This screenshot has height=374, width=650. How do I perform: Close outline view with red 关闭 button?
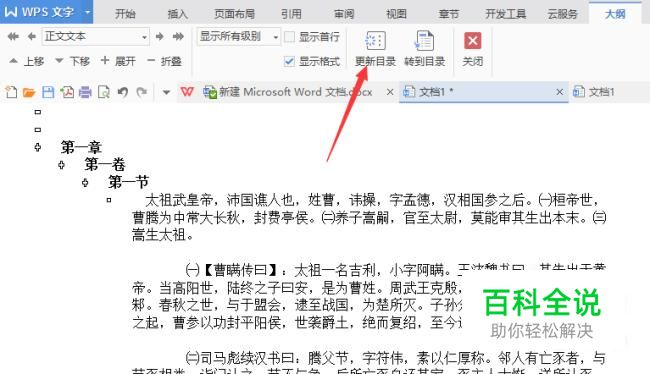coord(473,49)
